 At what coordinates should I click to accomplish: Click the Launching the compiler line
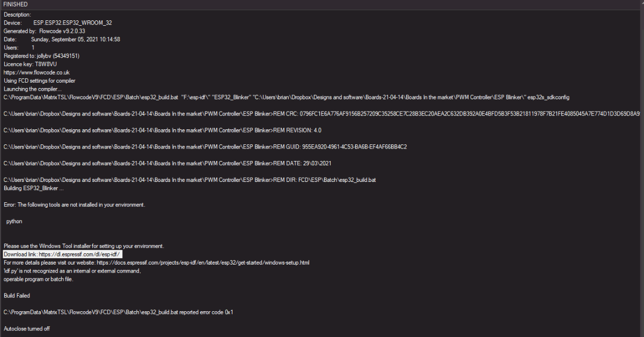[33, 89]
